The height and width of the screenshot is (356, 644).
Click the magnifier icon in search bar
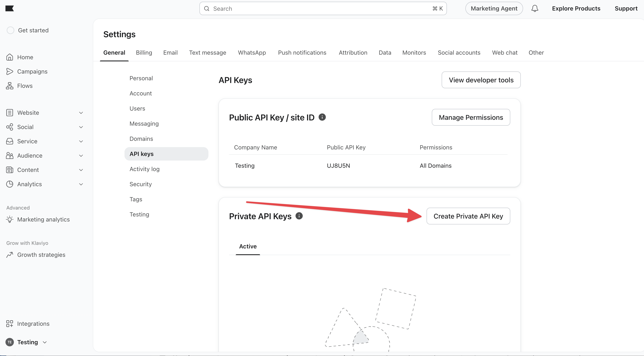click(x=207, y=9)
